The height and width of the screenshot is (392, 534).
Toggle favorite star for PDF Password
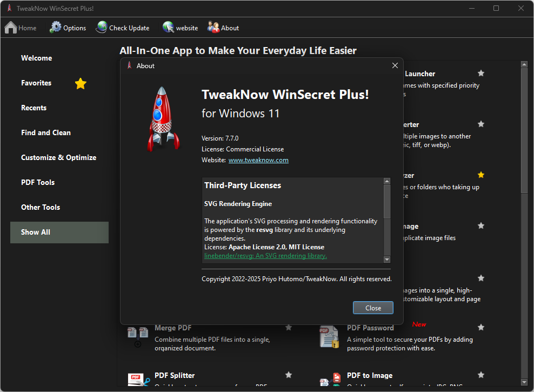(x=481, y=327)
